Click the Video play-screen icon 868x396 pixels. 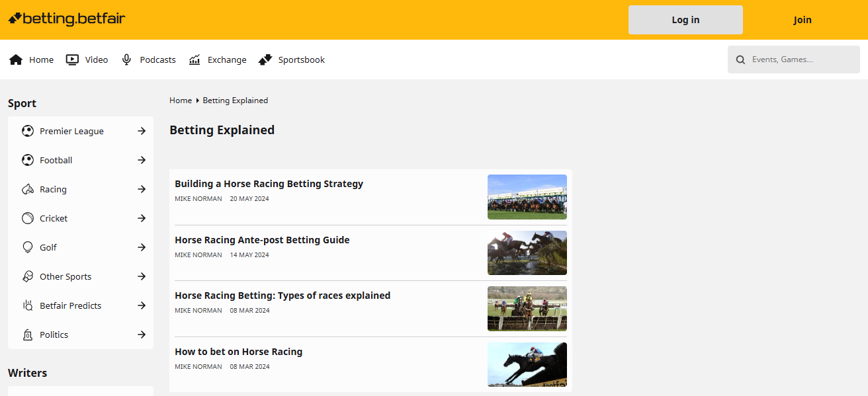tap(72, 59)
